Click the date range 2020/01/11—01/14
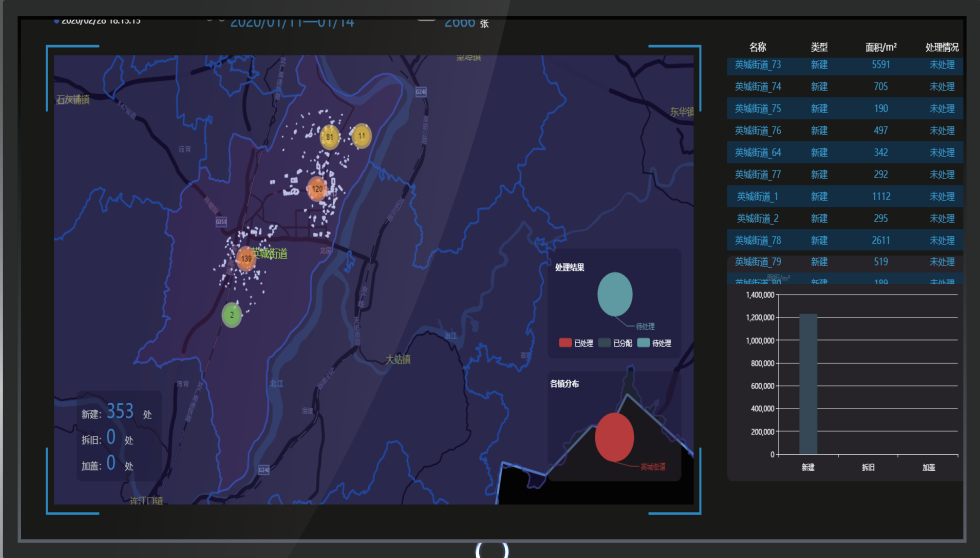The image size is (980, 558). click(x=292, y=21)
